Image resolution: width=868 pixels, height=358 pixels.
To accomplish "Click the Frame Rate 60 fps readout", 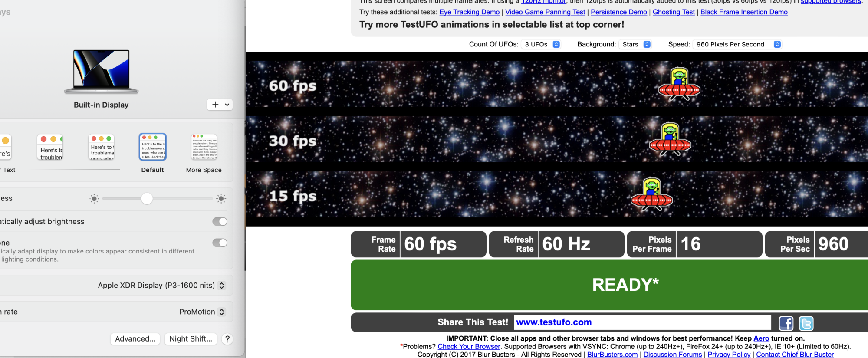I will tap(418, 244).
